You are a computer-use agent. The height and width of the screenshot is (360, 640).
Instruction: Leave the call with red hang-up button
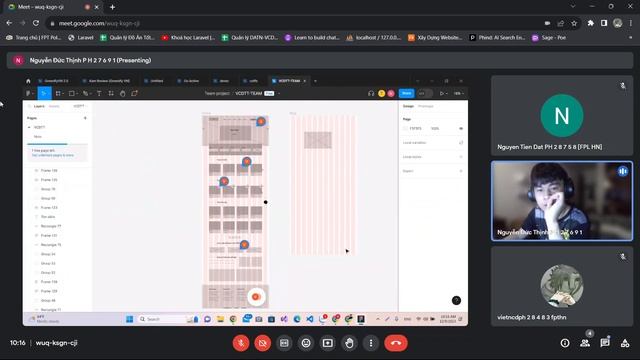[396, 343]
